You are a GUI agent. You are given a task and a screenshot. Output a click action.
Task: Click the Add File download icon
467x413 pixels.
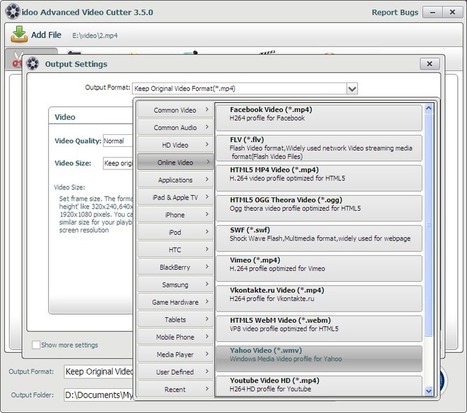[19, 34]
